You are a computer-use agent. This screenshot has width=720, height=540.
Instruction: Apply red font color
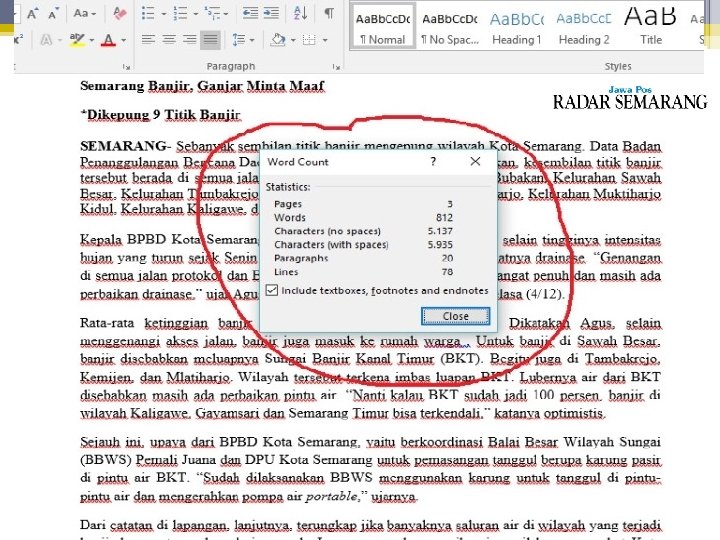click(x=108, y=40)
